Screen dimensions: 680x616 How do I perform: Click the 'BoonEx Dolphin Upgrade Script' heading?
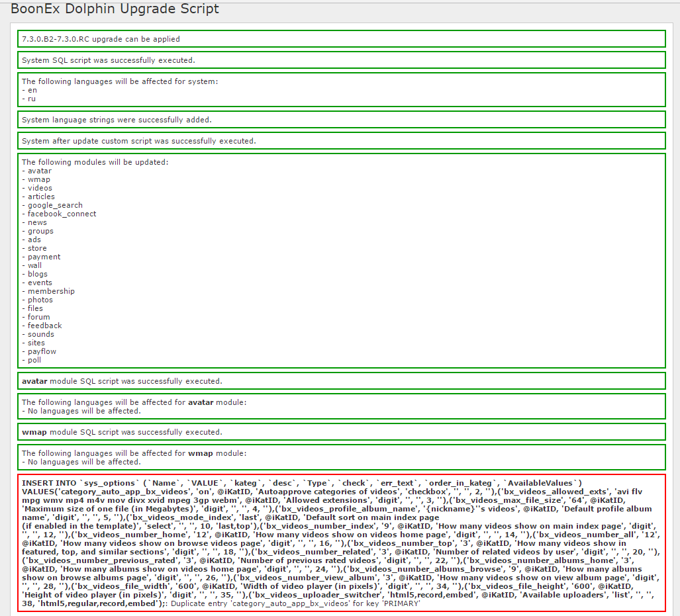coord(115,9)
